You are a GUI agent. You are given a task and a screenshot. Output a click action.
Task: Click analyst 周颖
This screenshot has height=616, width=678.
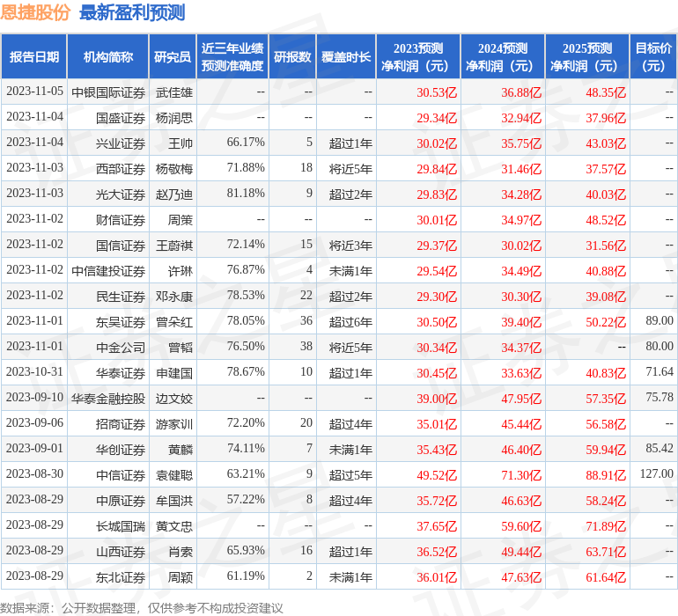click(x=181, y=576)
